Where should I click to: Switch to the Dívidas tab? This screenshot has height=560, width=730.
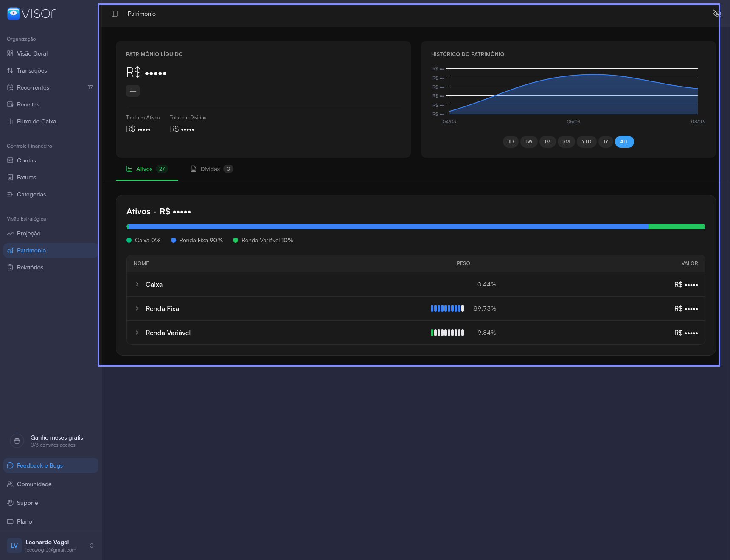coord(211,169)
